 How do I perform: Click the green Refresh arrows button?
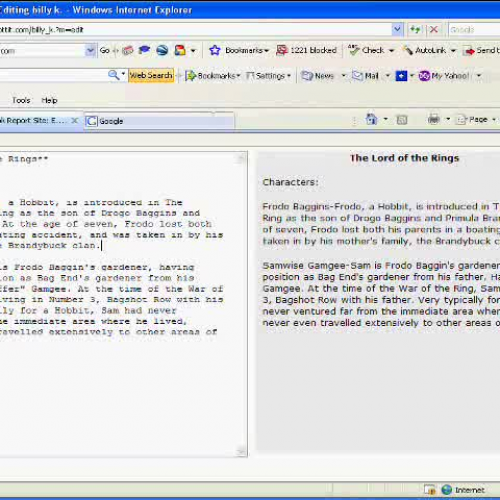coord(415,30)
